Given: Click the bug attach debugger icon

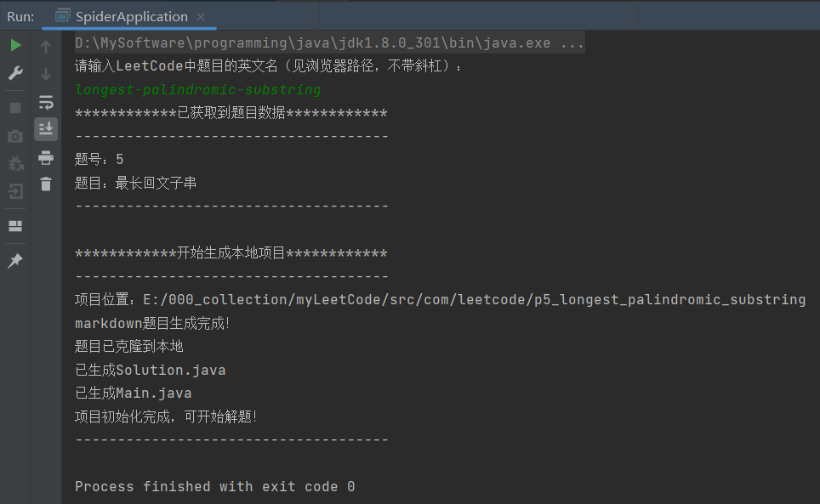Looking at the screenshot, I should pyautogui.click(x=15, y=163).
